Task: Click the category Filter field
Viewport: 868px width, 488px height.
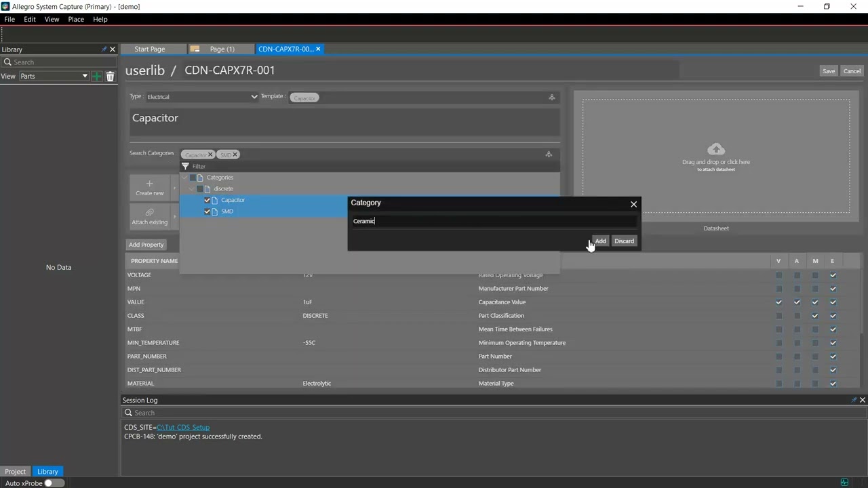Action: [x=370, y=166]
